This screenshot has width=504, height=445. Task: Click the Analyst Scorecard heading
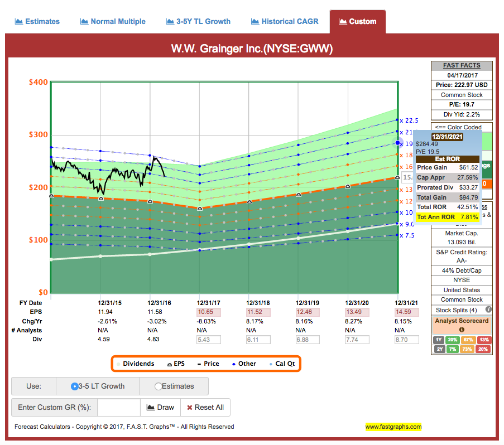point(462,321)
